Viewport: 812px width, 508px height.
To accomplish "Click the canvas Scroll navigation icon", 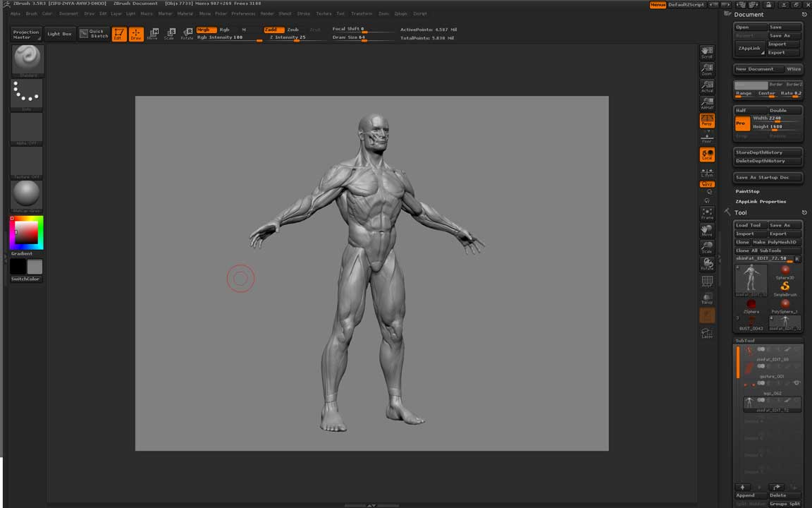I will pos(707,52).
